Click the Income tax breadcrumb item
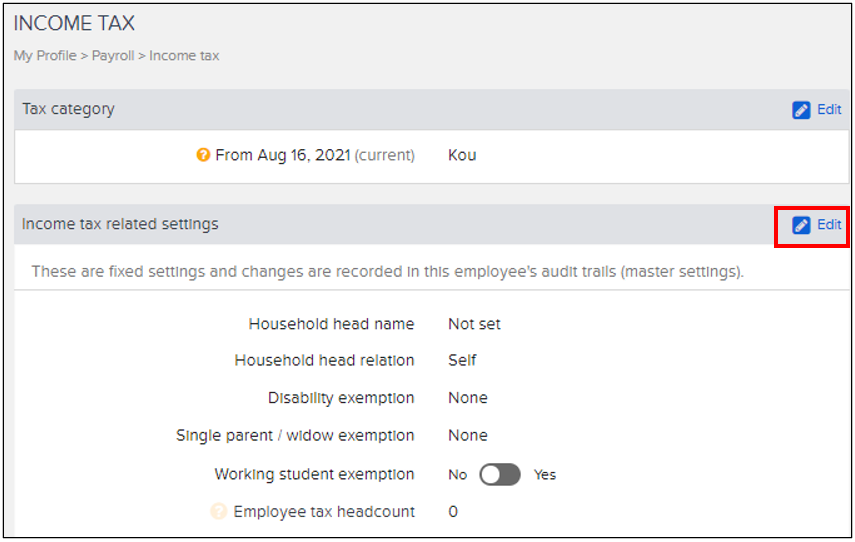 tap(184, 56)
